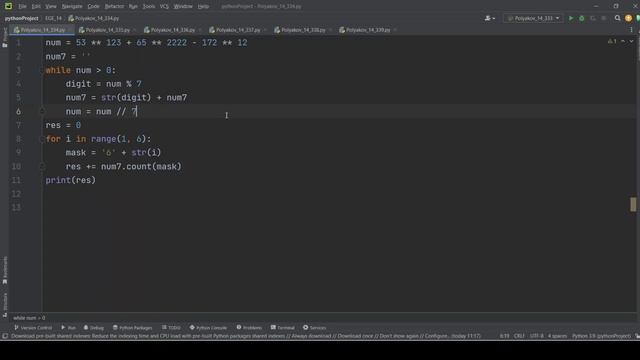Click the warning count indicator in editor
This screenshot has width=640, height=360.
coord(612,41)
